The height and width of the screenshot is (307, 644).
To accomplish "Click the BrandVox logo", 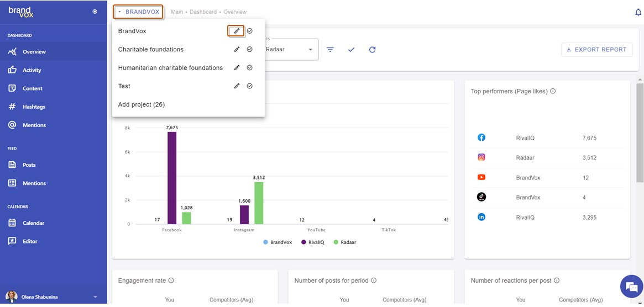I will 21,12.
